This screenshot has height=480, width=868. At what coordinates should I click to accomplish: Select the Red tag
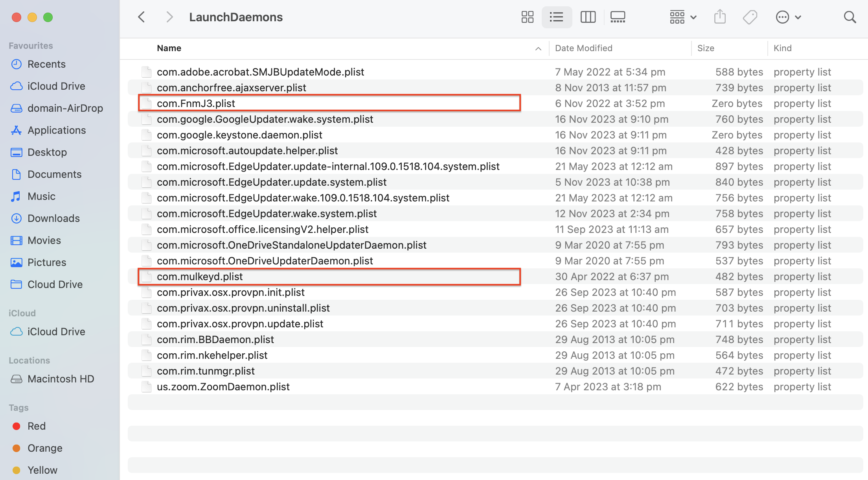pos(36,426)
